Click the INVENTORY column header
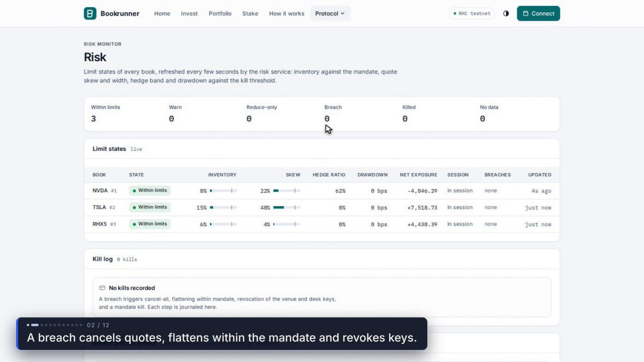The image size is (644, 362). click(x=222, y=175)
